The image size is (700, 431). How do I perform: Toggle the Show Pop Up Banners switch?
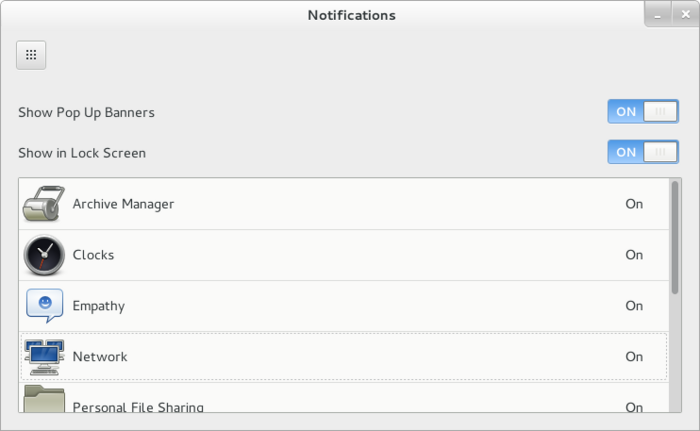[642, 111]
